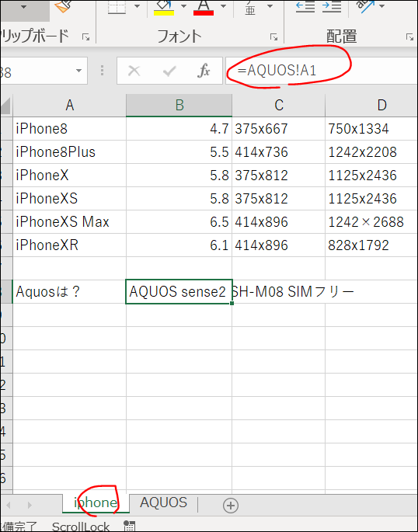This screenshot has width=418, height=532.
Task: Open phonetic guide dropdown arrow
Action: [270, 6]
